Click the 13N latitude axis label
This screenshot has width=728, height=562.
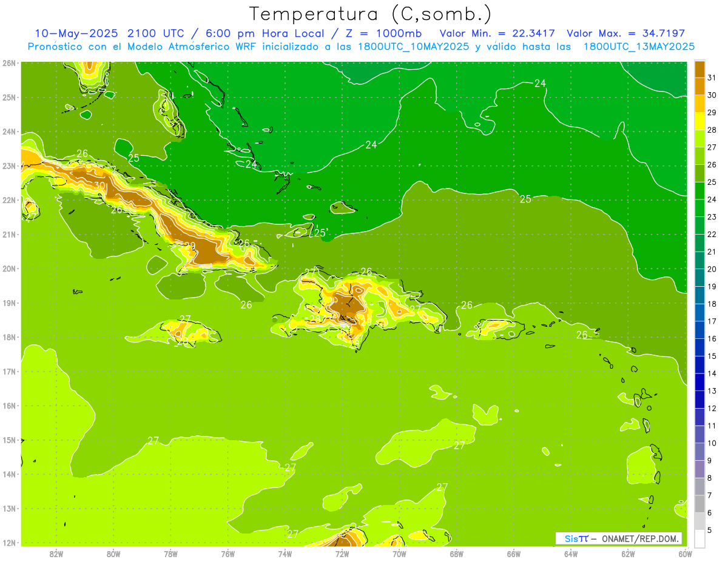9,508
